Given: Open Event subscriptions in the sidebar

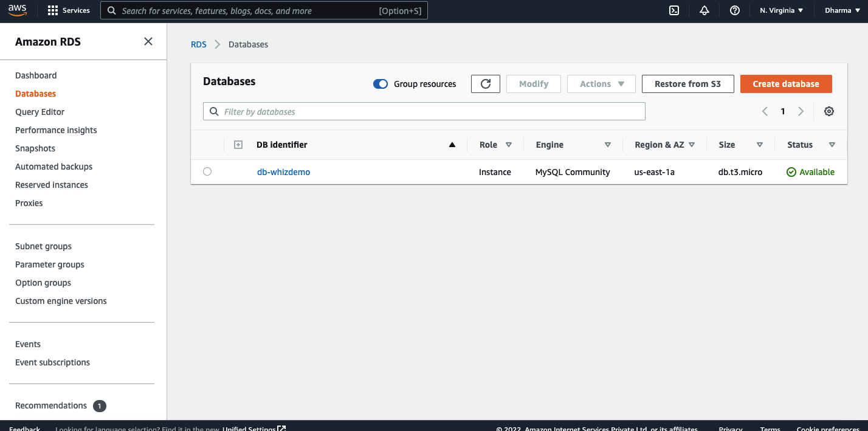Looking at the screenshot, I should click(52, 362).
